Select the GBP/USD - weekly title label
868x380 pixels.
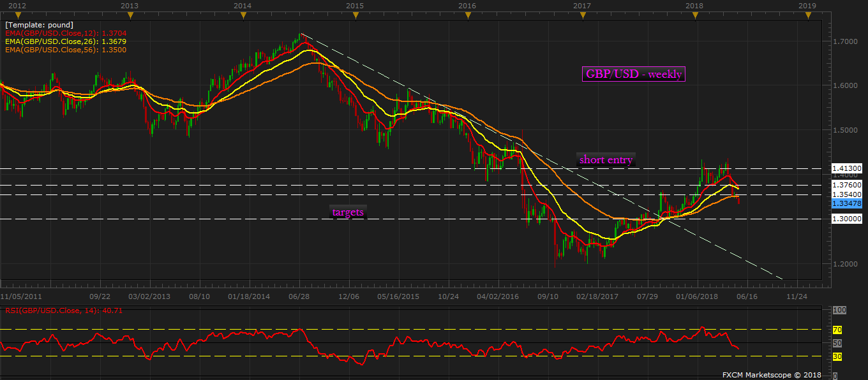click(x=634, y=75)
